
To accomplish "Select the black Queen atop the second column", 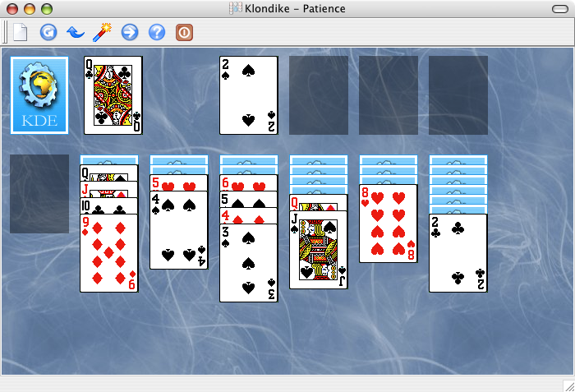I will pyautogui.click(x=109, y=173).
